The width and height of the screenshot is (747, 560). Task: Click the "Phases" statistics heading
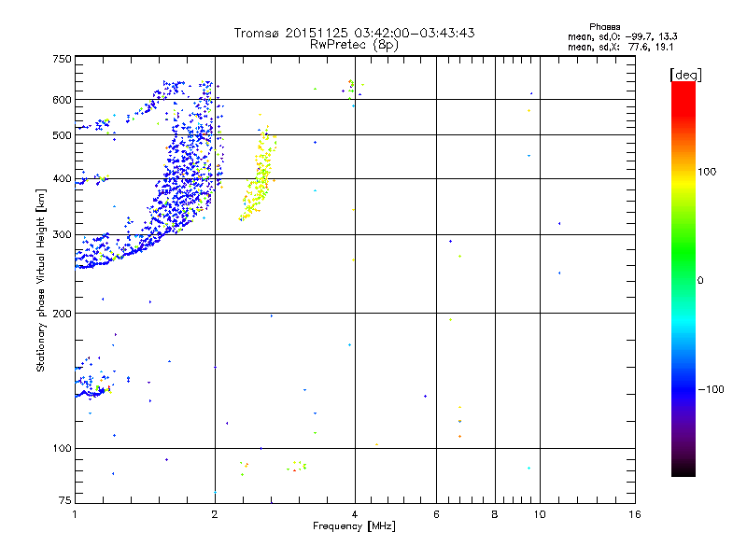pyautogui.click(x=604, y=27)
